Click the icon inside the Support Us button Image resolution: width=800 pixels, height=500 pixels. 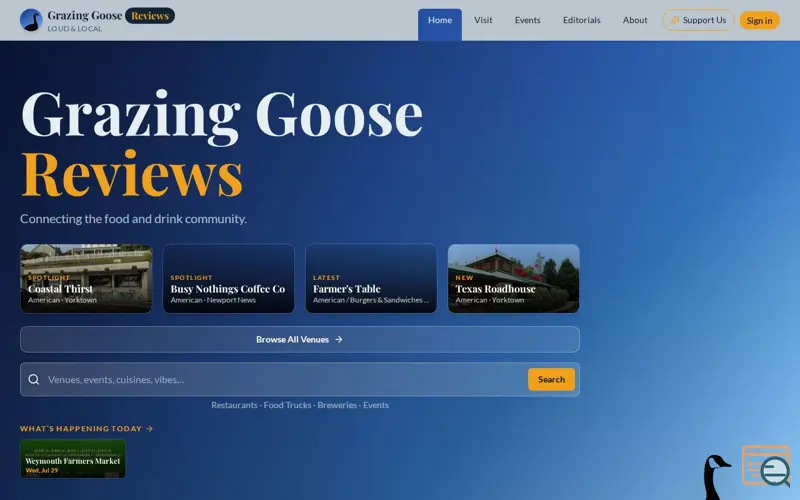point(674,20)
